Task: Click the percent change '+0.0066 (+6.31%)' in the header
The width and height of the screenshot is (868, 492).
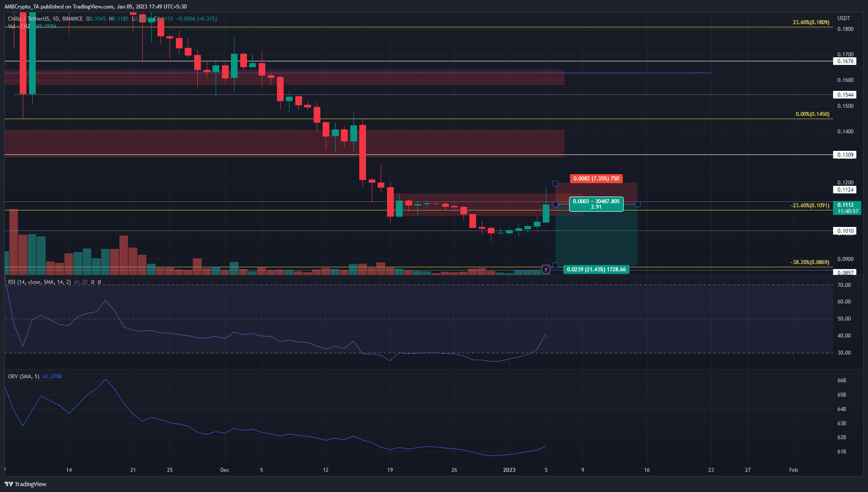Action: tap(196, 19)
